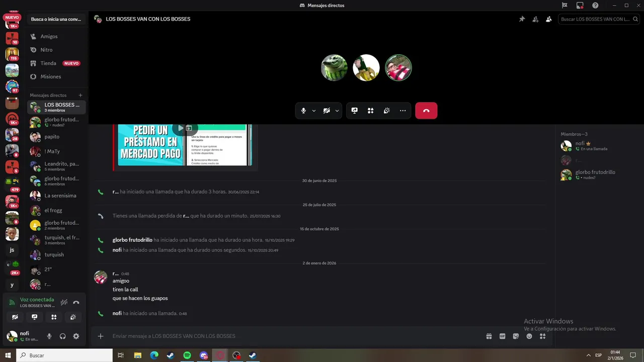
Task: Mute mic beside nofi user panel
Action: [x=49, y=336]
